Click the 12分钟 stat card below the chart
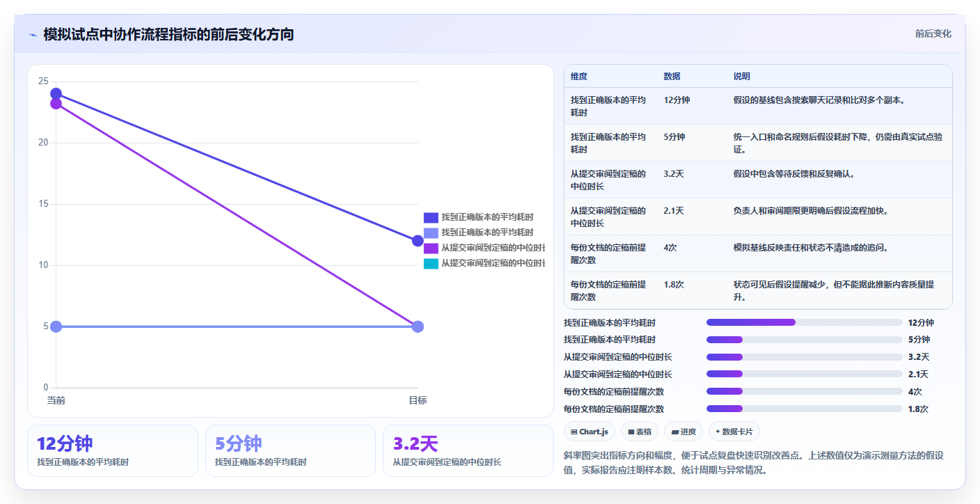 point(113,451)
